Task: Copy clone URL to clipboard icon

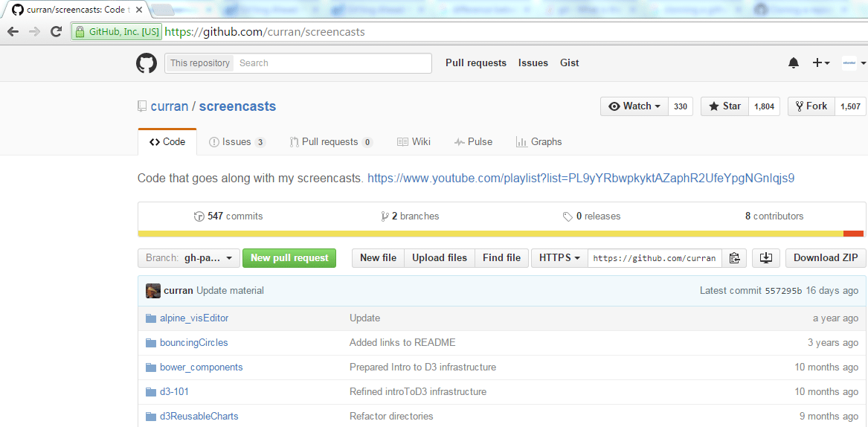Action: click(735, 258)
